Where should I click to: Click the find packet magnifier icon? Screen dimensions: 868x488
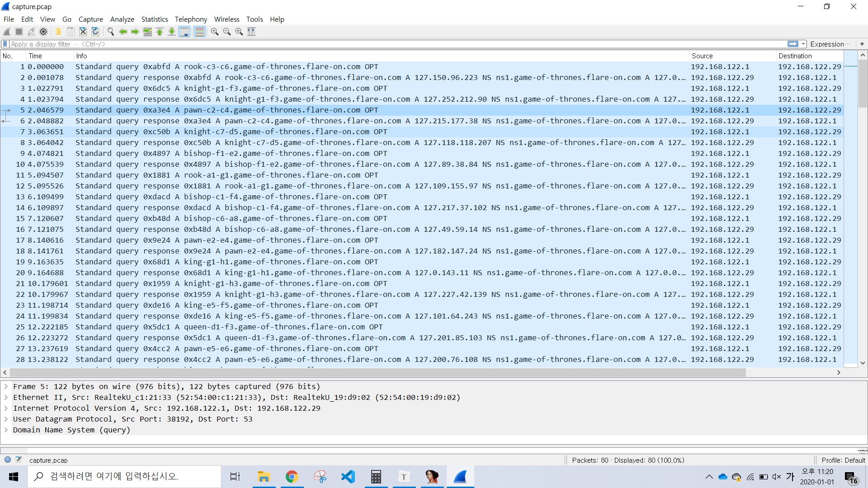click(x=110, y=32)
